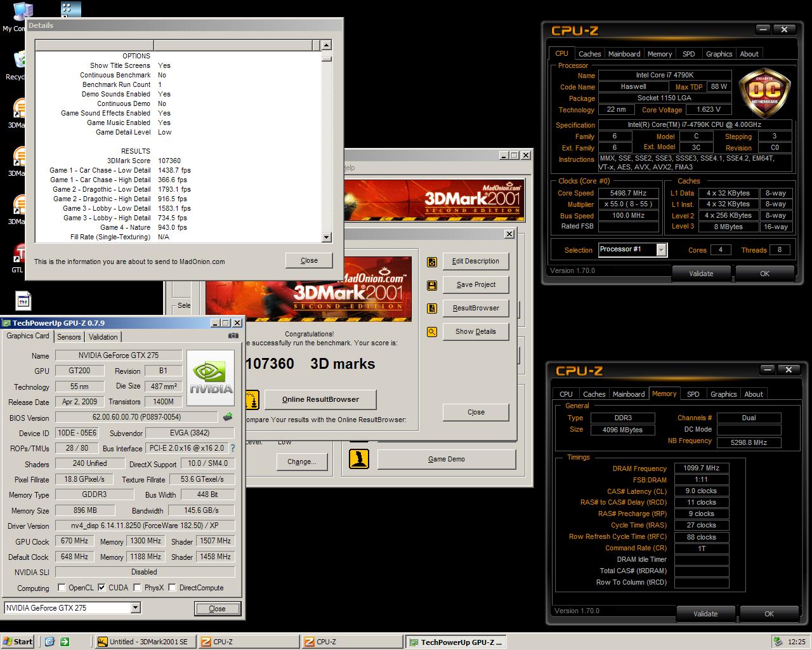Screen dimensions: 812x650
Task: Click the green arrow quick launch icon
Action: (65, 641)
